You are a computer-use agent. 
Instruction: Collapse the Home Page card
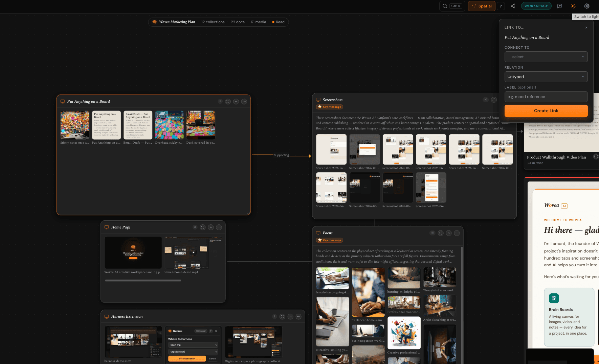pos(211,227)
